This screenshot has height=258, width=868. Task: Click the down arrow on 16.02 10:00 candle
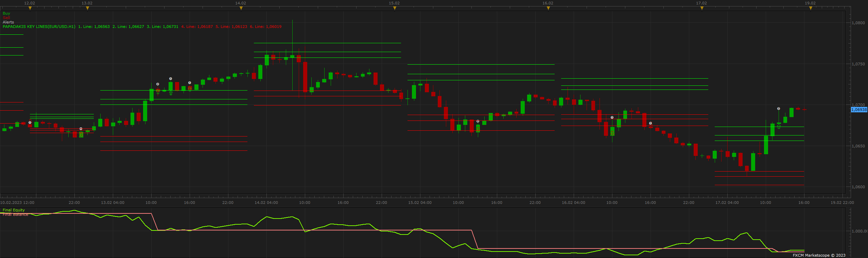612,133
